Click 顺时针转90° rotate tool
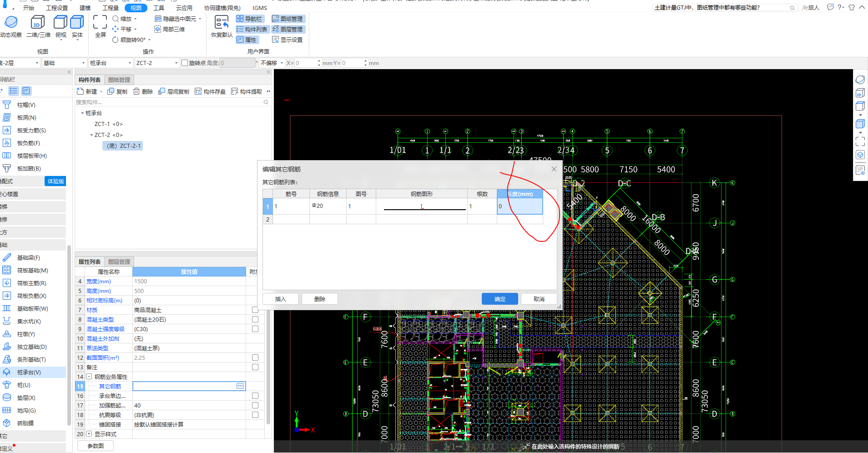Screen dimensions: 868x453 tap(129, 40)
